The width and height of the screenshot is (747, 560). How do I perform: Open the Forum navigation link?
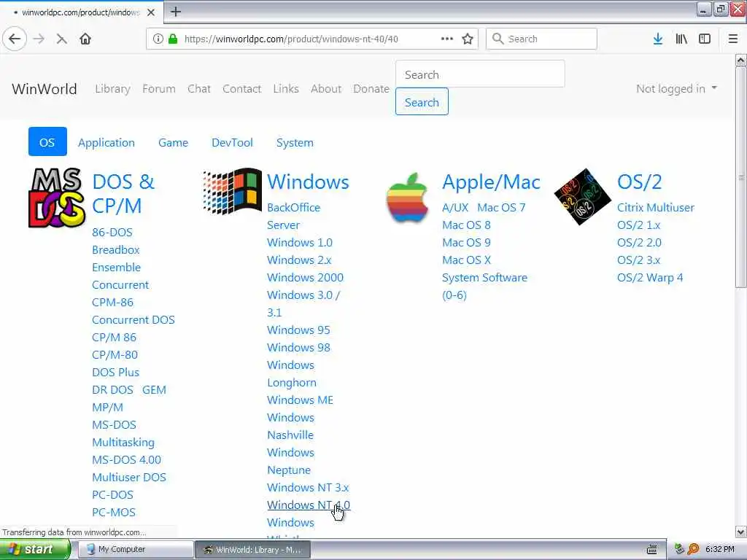point(158,88)
